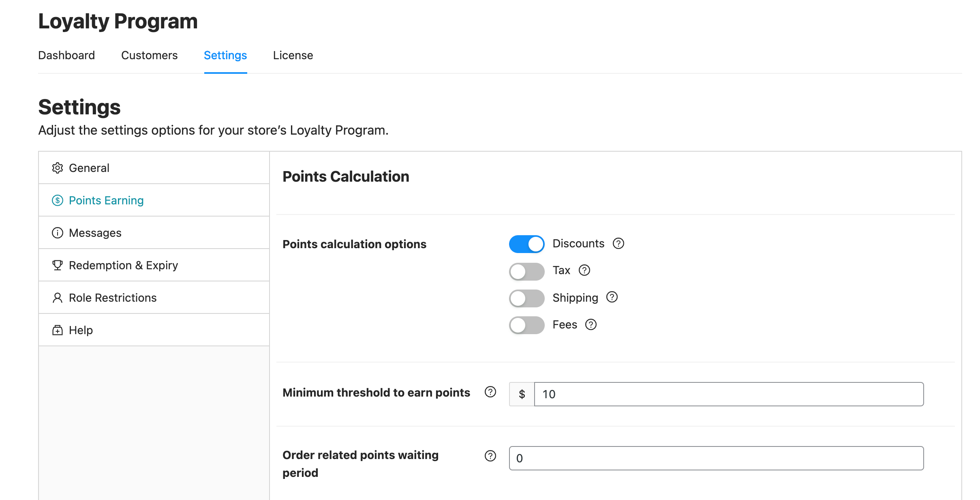Switch to the Customers tab
The image size is (980, 500).
149,55
